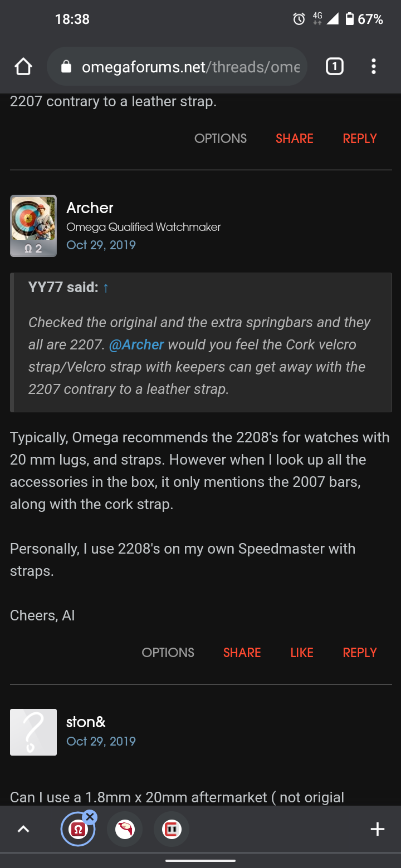Click the Archer username link
The height and width of the screenshot is (868, 401).
90,208
